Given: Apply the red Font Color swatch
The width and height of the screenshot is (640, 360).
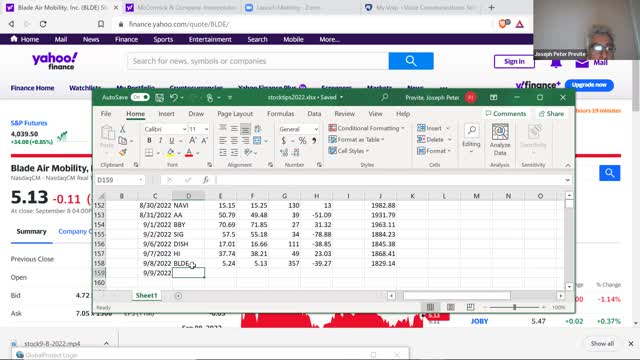Looking at the screenshot, I should [189, 153].
